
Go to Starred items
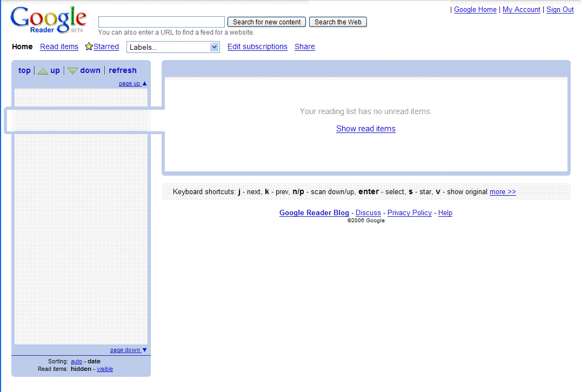click(x=106, y=46)
